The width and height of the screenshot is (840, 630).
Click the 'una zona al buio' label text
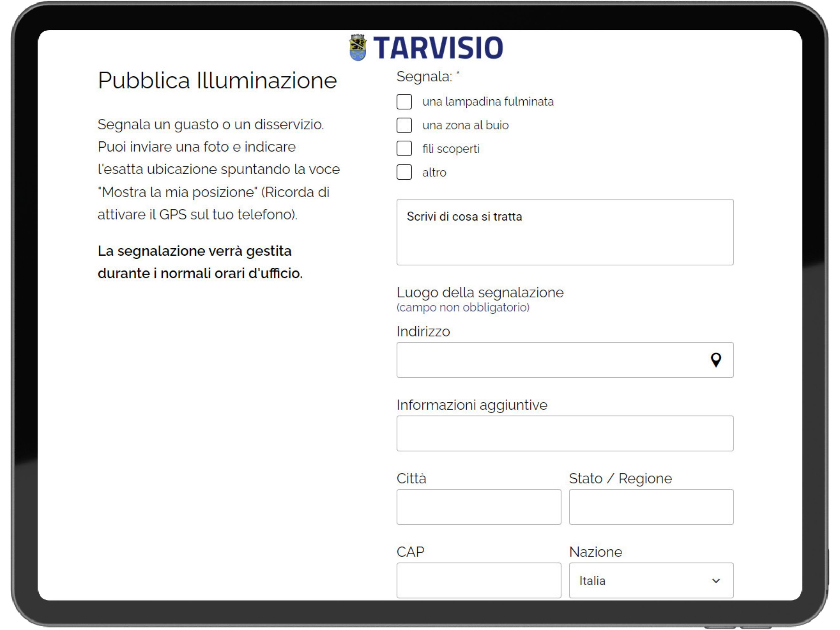click(466, 126)
